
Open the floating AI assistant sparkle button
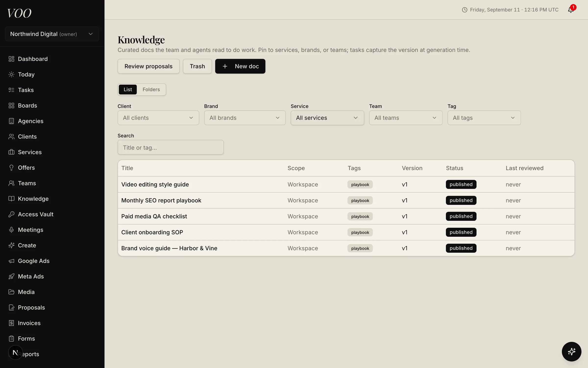pos(571,352)
